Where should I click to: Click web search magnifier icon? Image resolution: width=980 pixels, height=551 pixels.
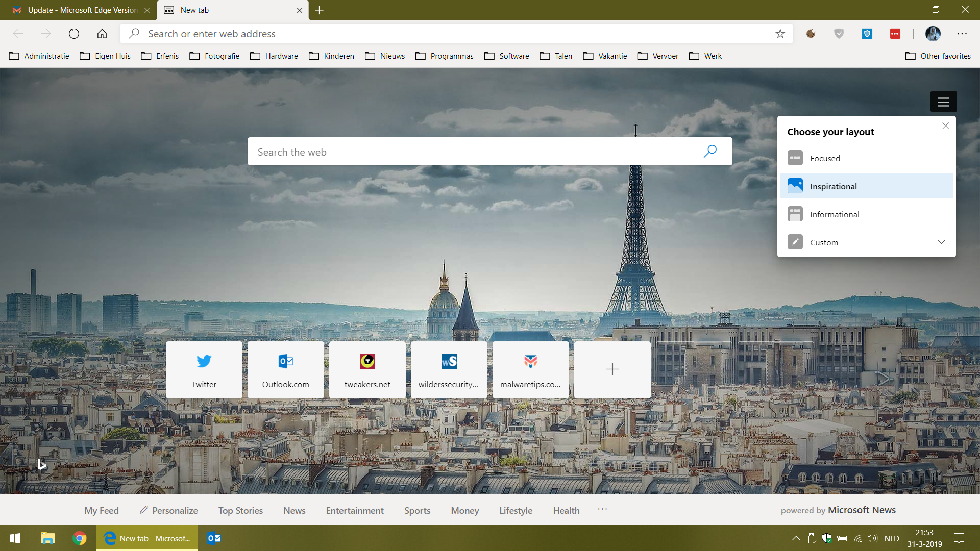pyautogui.click(x=710, y=152)
